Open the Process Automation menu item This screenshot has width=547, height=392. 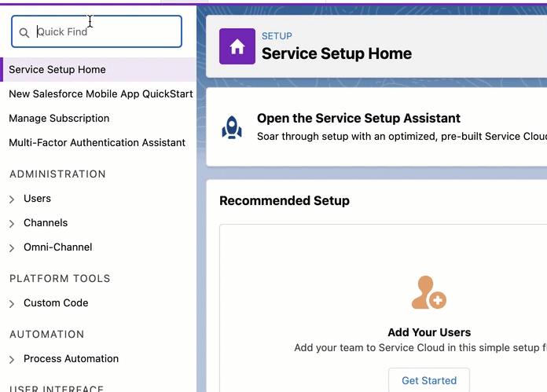72,359
